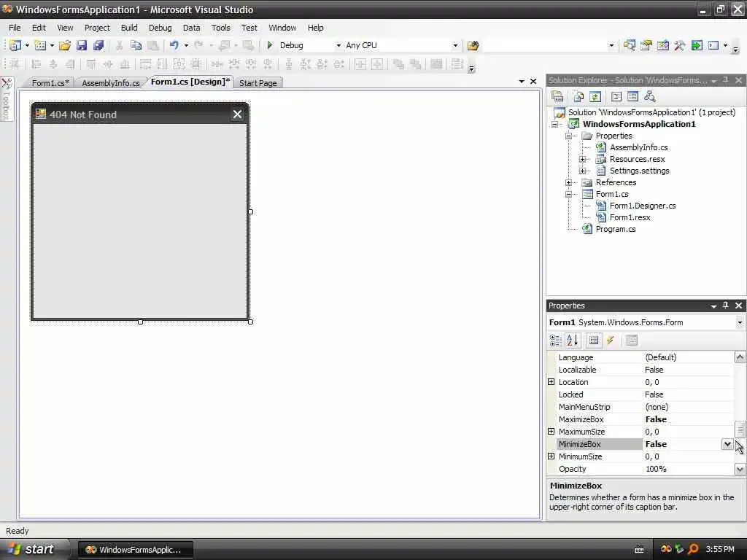Click Show All Files in Solution Explorer

point(578,97)
